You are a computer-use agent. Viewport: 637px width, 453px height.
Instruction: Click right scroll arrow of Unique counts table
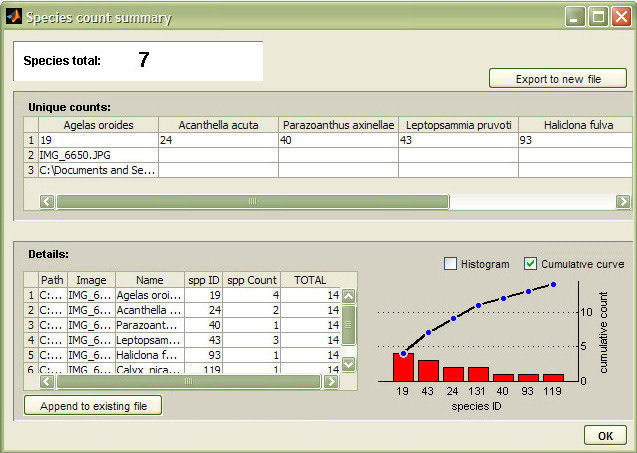coord(623,201)
